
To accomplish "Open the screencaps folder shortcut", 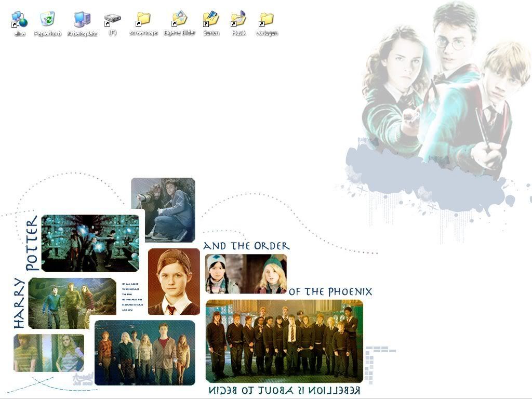I will click(x=143, y=19).
